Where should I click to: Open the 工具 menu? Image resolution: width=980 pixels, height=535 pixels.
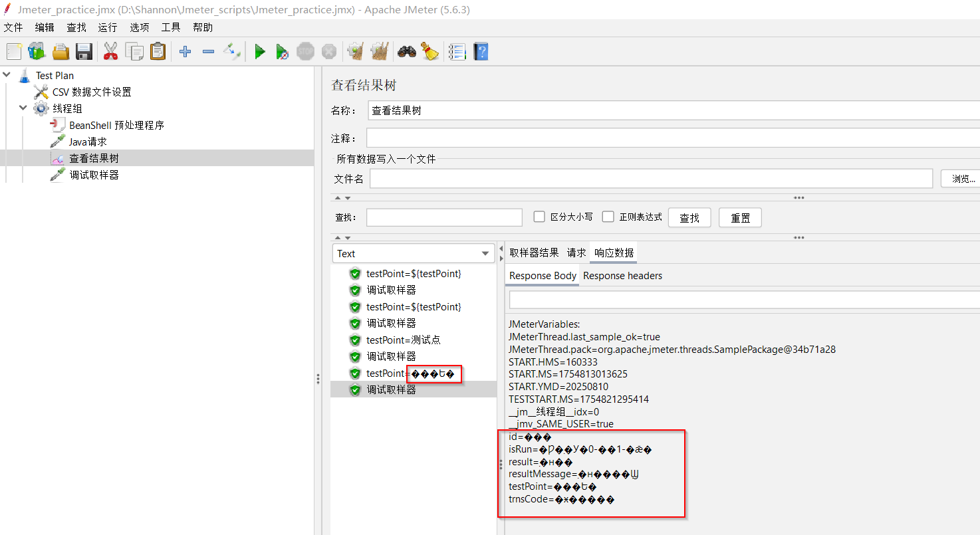click(171, 27)
